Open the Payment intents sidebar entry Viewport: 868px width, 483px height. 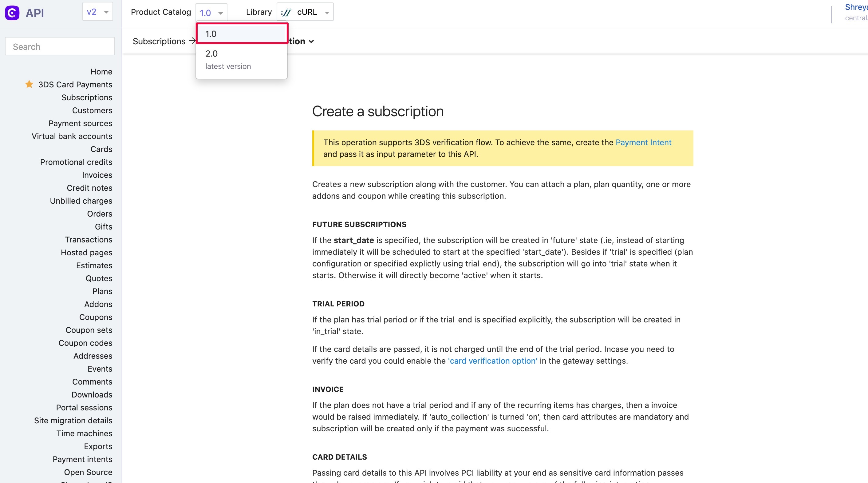(83, 459)
